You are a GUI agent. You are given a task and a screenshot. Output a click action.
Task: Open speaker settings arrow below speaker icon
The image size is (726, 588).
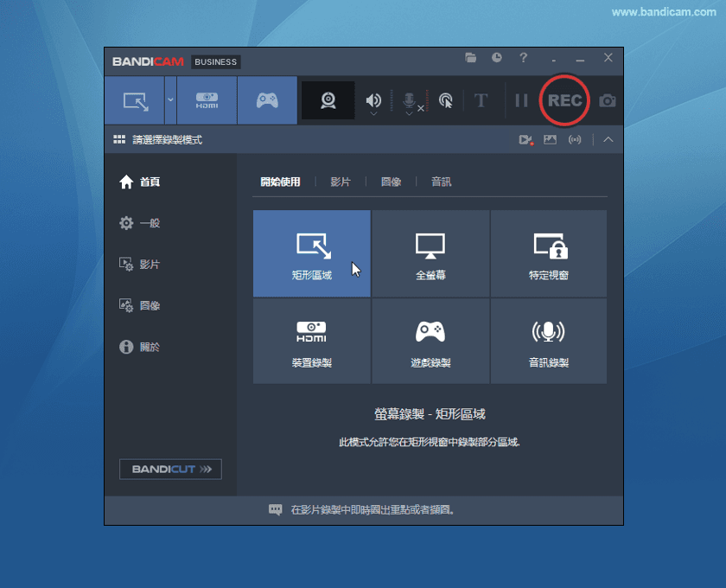pos(373,113)
